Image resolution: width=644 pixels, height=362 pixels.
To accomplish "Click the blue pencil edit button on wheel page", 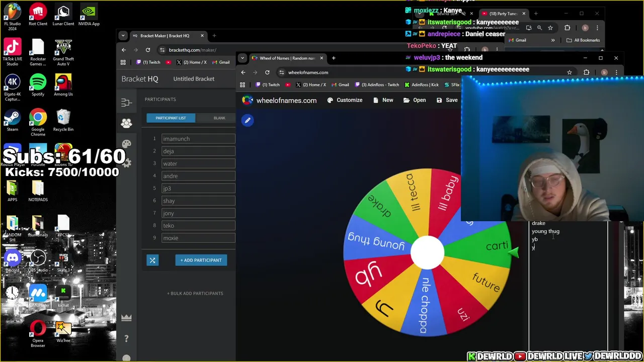I will (248, 120).
